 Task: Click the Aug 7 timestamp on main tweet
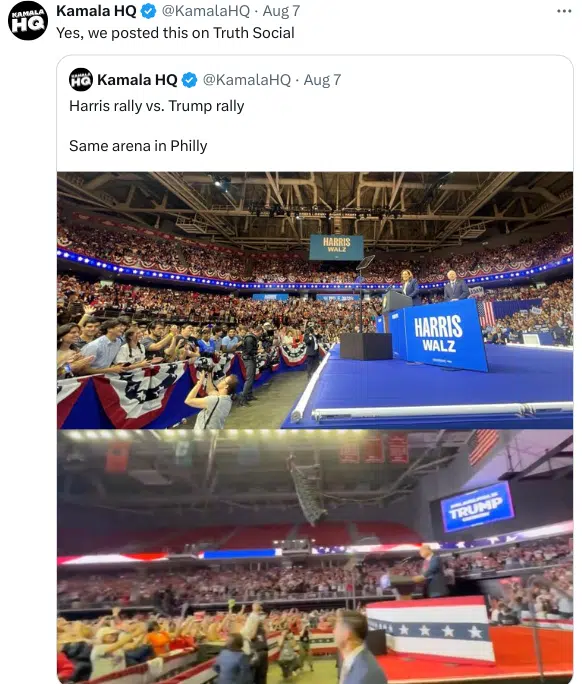tap(281, 11)
